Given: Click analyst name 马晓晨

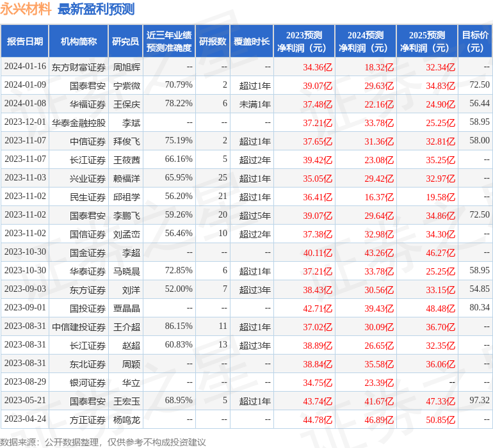Looking at the screenshot, I should click(x=127, y=271).
